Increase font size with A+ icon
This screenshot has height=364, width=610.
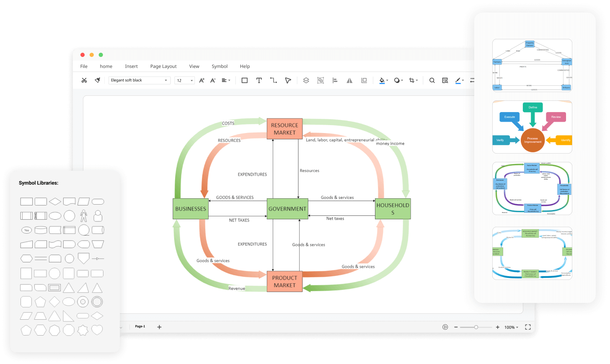pos(202,80)
